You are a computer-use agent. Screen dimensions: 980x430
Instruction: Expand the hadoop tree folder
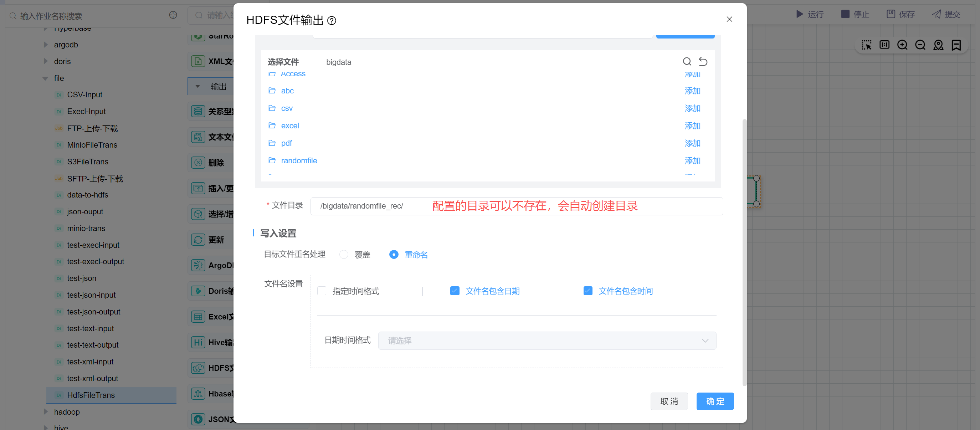(45, 412)
